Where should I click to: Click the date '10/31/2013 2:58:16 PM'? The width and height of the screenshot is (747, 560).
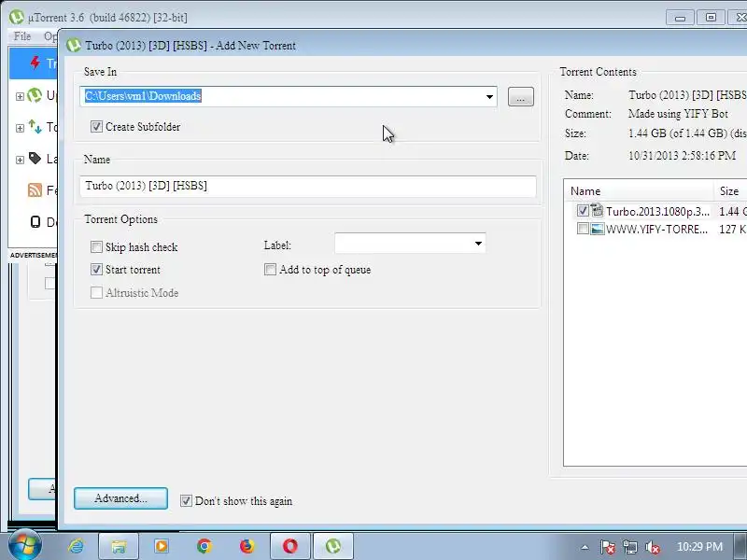click(x=682, y=155)
